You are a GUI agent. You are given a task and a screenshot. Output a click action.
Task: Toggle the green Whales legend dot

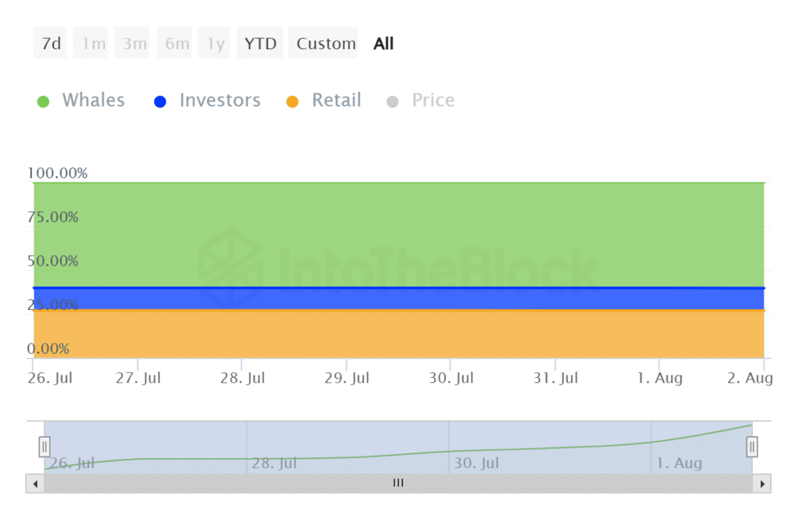pyautogui.click(x=44, y=102)
